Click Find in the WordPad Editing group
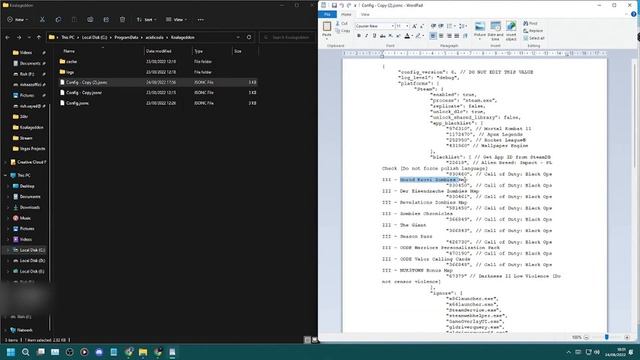This screenshot has width=640, height=360. click(531, 24)
